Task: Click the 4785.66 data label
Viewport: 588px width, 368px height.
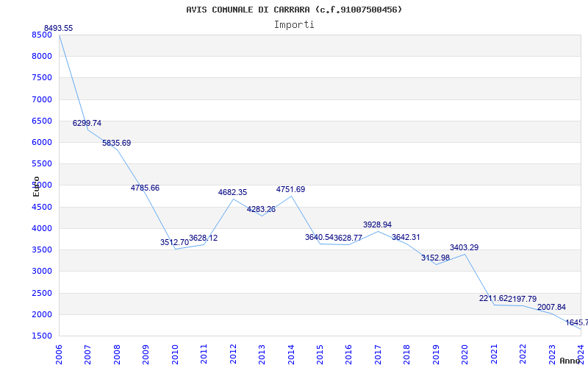Action: [x=145, y=188]
